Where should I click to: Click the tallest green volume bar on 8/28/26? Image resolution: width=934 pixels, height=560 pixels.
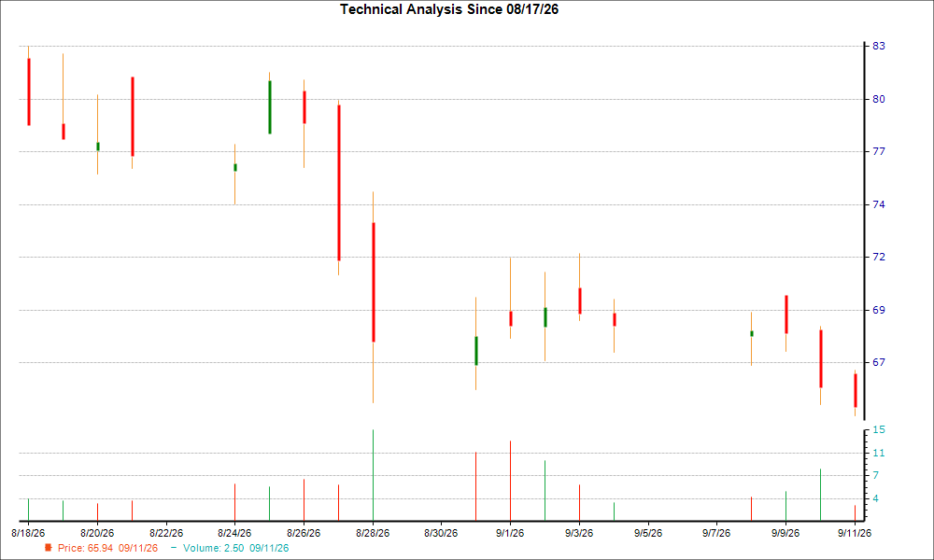373,475
